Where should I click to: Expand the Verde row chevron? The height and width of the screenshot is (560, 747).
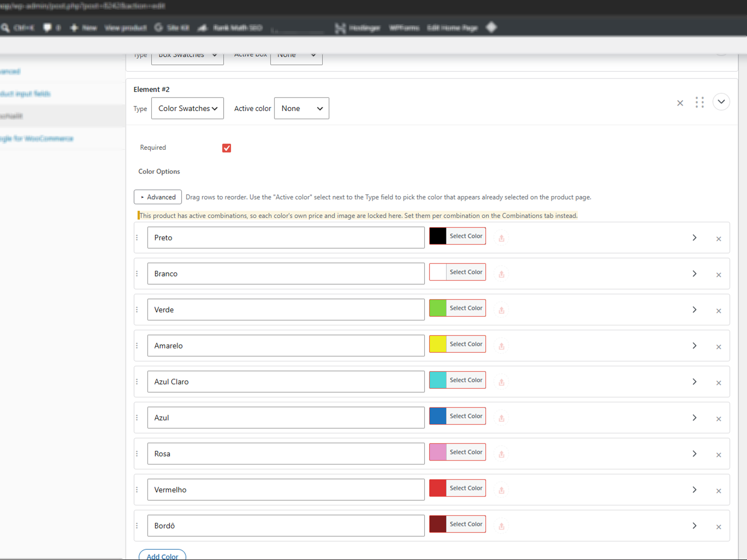point(694,309)
